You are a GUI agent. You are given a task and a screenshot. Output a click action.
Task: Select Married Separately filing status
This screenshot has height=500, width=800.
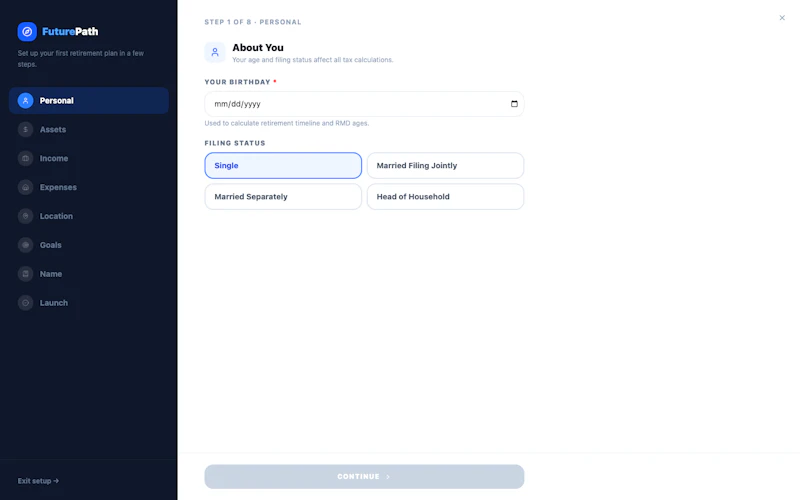click(283, 196)
